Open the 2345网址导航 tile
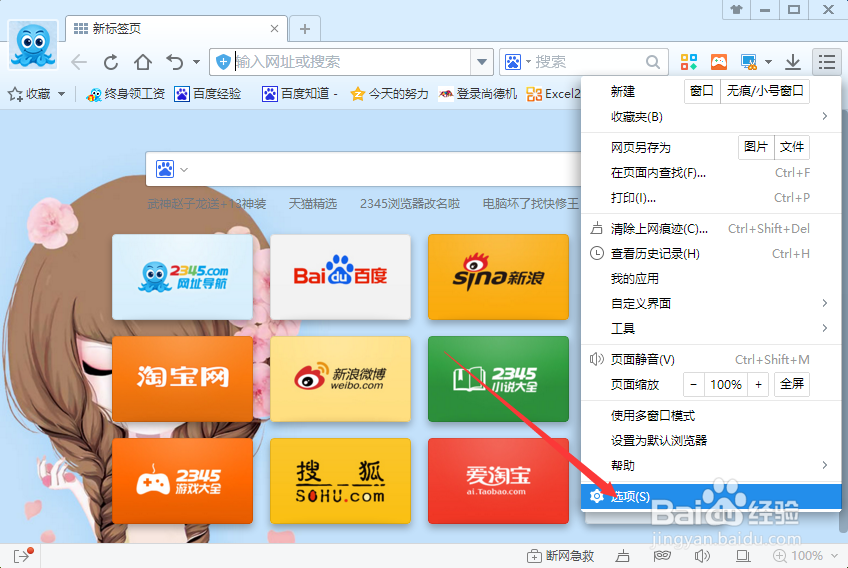Screen dimensions: 848x568 pos(182,277)
